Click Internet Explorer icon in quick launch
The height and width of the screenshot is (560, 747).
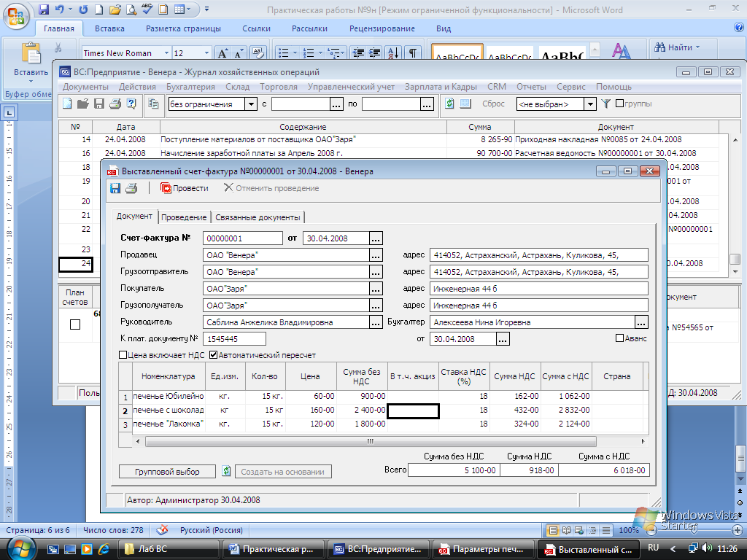[x=104, y=549]
